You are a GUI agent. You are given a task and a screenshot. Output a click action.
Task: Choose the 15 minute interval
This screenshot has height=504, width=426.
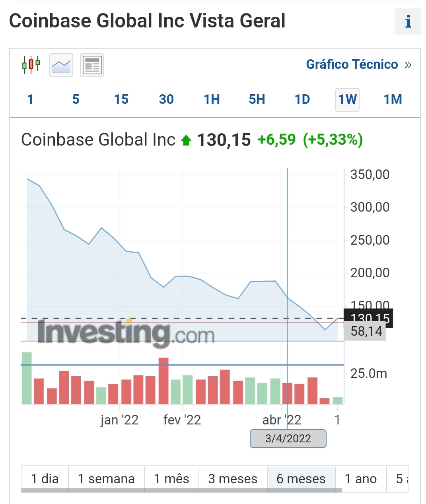coord(121,99)
